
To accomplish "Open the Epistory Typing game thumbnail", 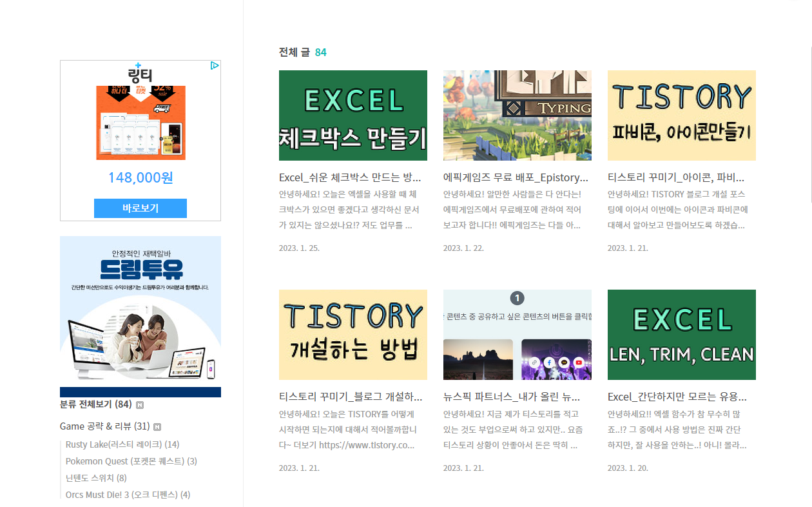I will (517, 115).
